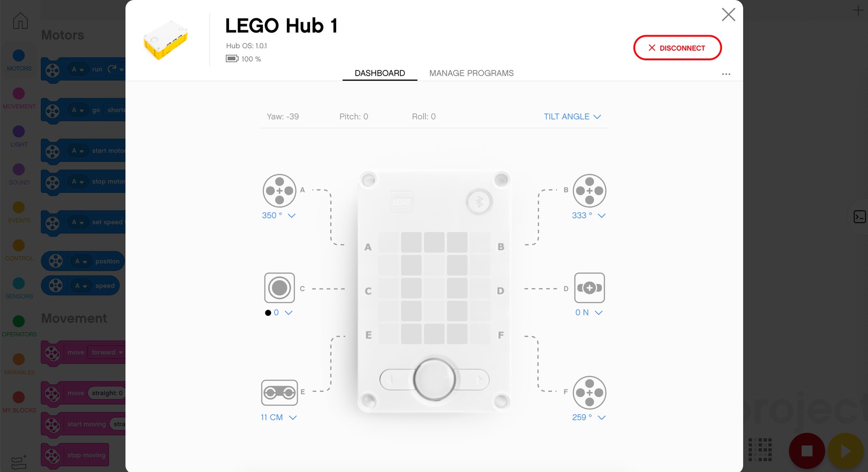This screenshot has height=472, width=868.
Task: Click the LEGO hub thumbnail image
Action: 165,40
